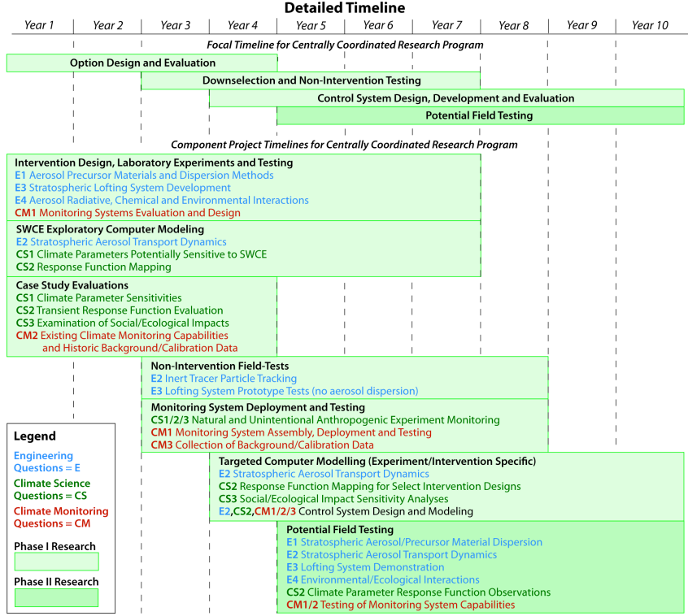
Task: Click the focal 'Potential Field Testing' bar
Action: (481, 115)
